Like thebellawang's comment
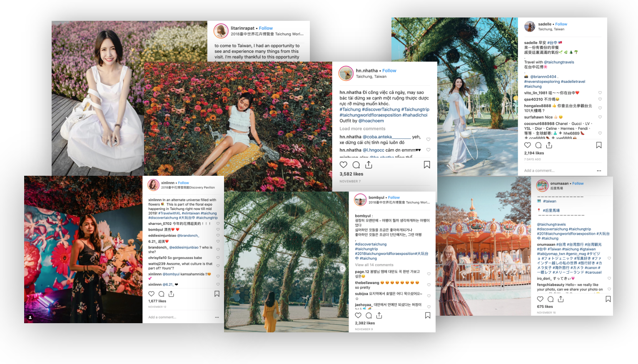638x364 pixels. pyautogui.click(x=429, y=285)
